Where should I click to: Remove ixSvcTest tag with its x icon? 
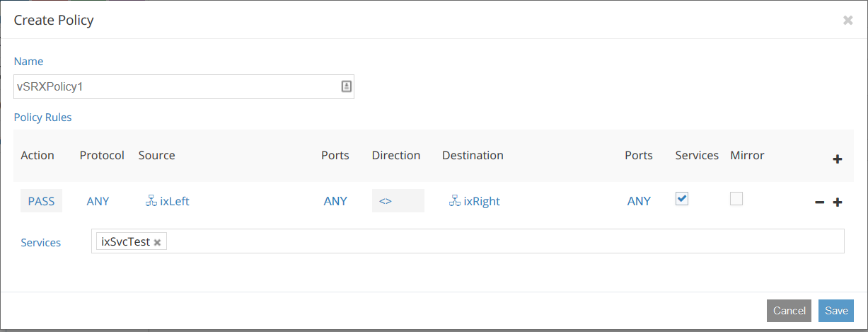(158, 242)
